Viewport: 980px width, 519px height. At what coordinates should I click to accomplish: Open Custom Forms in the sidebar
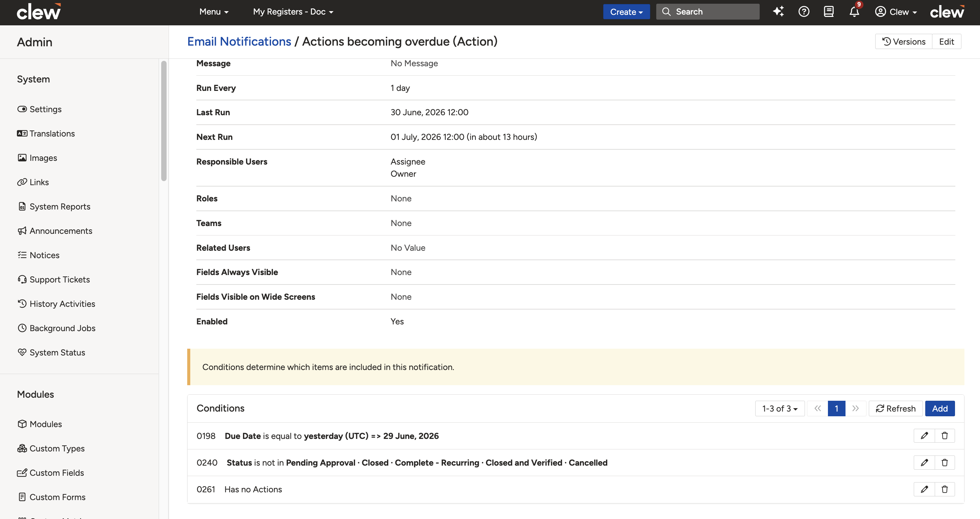click(x=51, y=497)
